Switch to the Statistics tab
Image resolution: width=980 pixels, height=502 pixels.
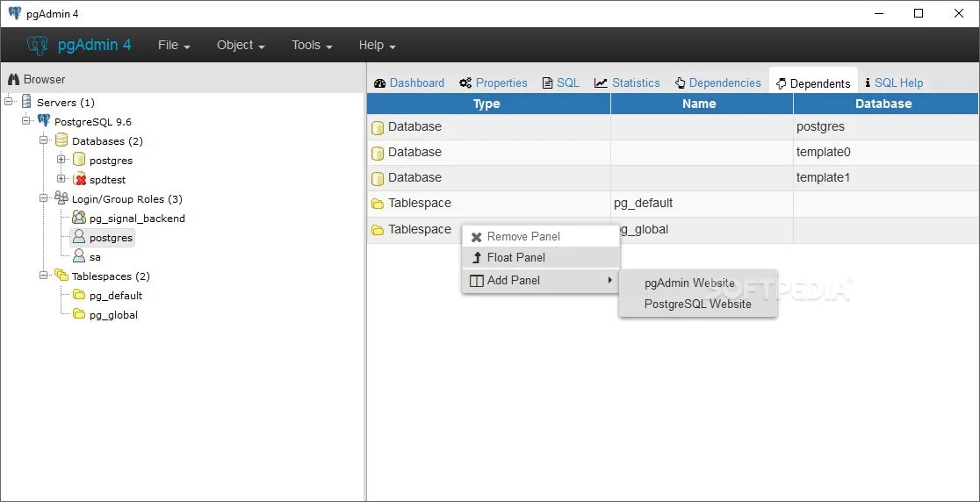[x=628, y=83]
